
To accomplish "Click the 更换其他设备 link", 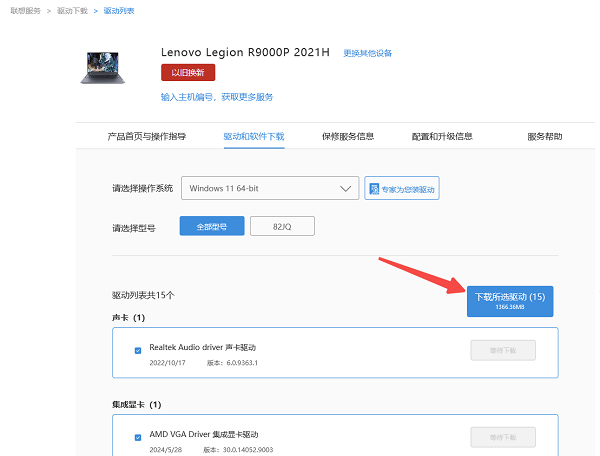I will 367,53.
